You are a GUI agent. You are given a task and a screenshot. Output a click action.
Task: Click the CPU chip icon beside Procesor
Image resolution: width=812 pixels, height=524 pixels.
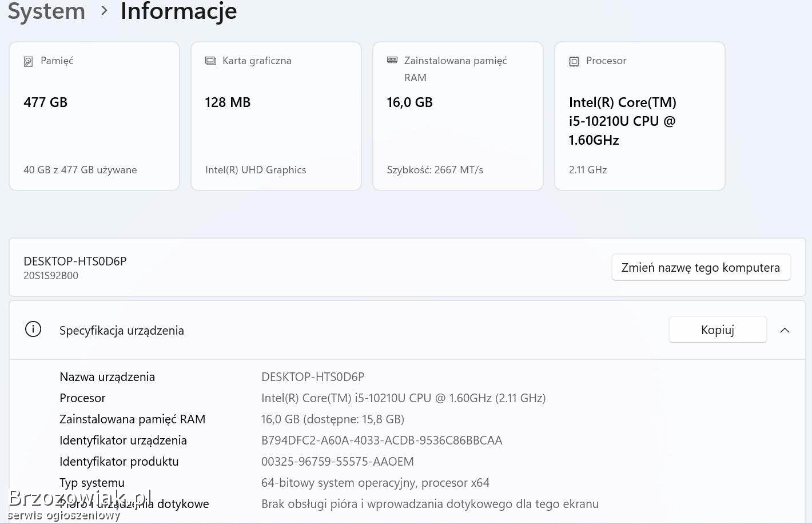[x=574, y=61]
